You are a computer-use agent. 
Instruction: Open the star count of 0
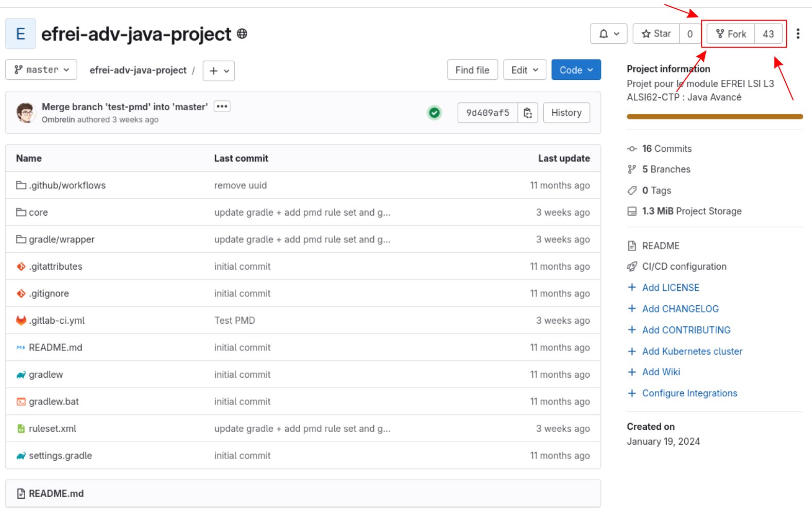(690, 34)
